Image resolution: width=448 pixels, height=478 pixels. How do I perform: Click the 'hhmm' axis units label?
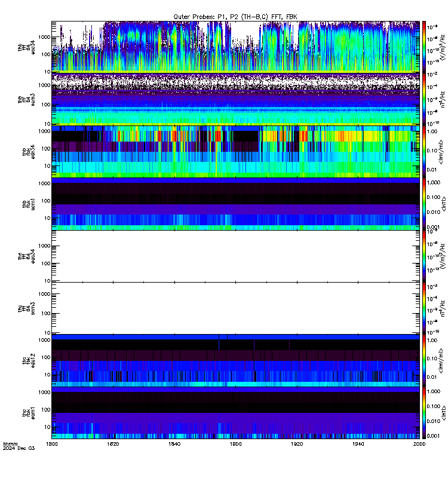(10, 444)
